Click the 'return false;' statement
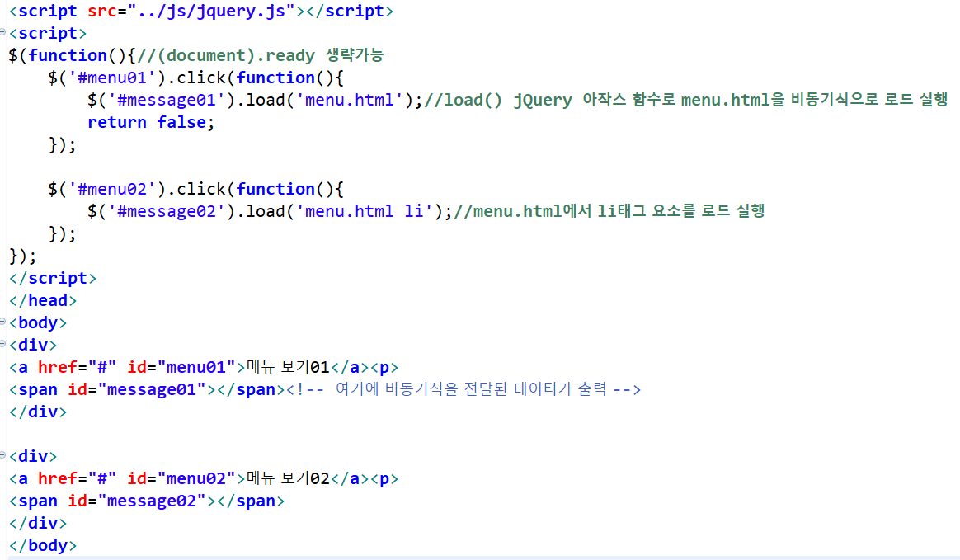Viewport: 960px width, 560px height. click(151, 122)
